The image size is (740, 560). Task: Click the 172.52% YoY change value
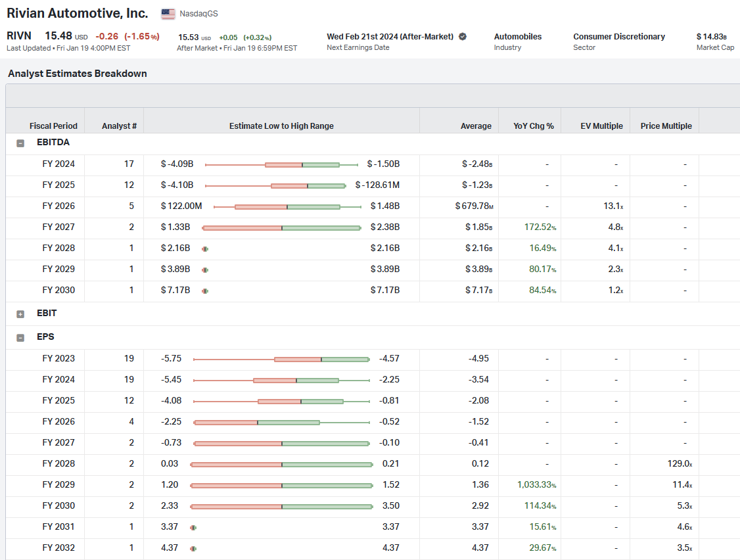[540, 227]
